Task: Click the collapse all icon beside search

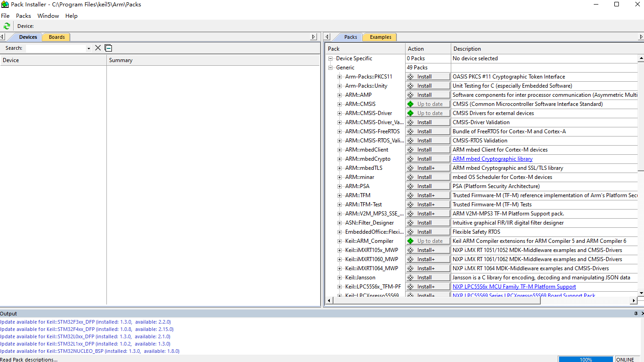Action: pyautogui.click(x=108, y=48)
